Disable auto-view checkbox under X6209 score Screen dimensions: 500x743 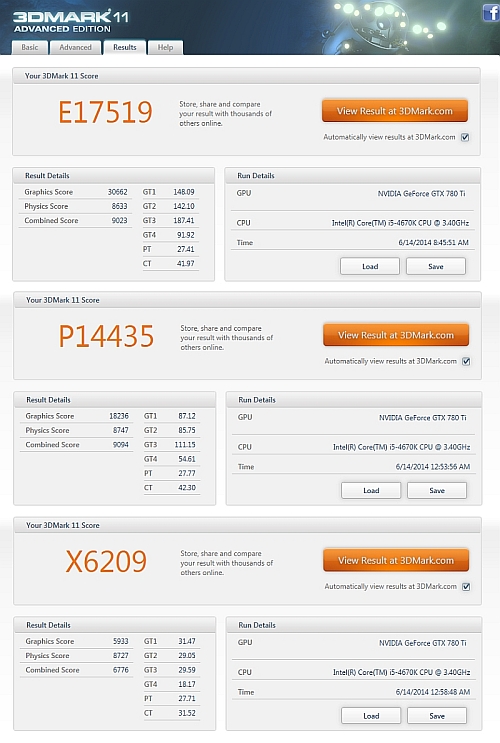coord(466,586)
